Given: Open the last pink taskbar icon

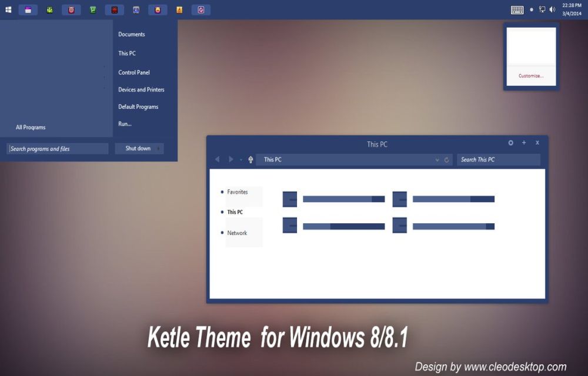Looking at the screenshot, I should (201, 10).
